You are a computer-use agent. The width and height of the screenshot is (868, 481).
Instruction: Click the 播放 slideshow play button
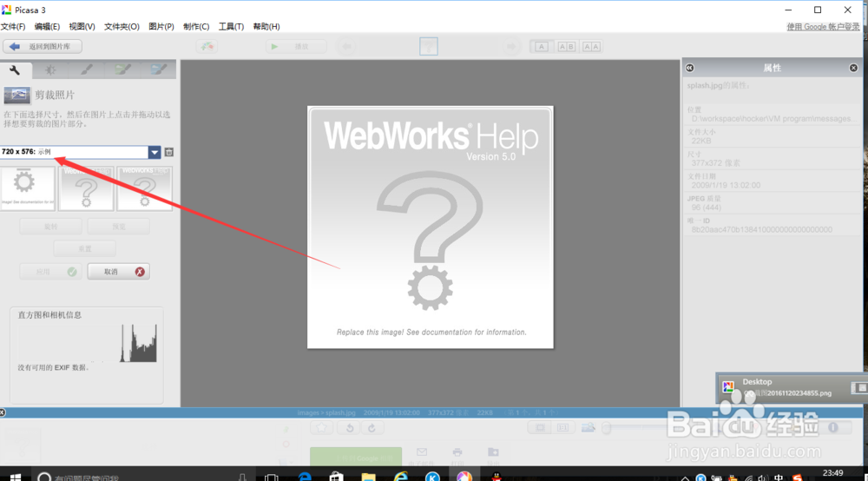(x=296, y=47)
